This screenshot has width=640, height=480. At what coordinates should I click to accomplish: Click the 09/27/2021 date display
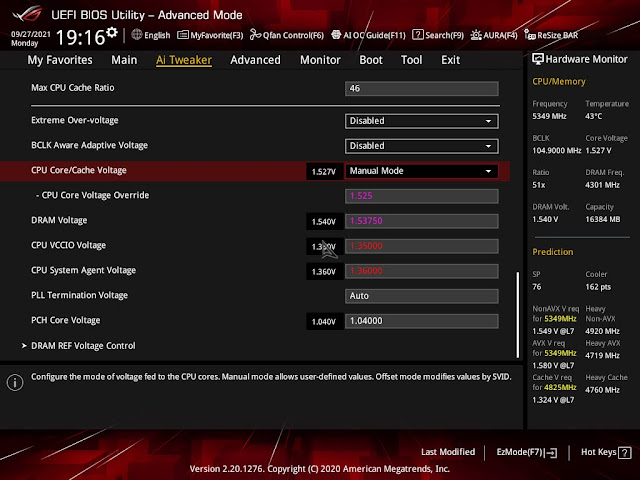[31, 34]
